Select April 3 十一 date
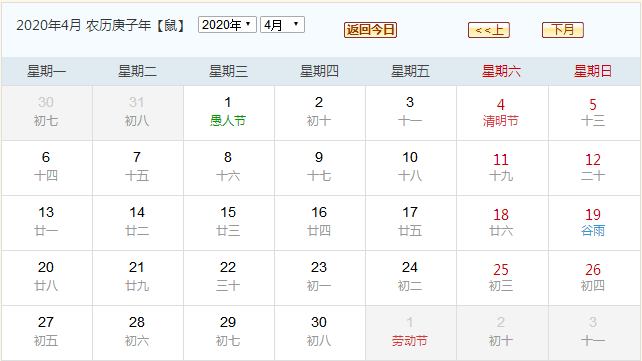Screen dimensions: 642x361 coord(411,113)
